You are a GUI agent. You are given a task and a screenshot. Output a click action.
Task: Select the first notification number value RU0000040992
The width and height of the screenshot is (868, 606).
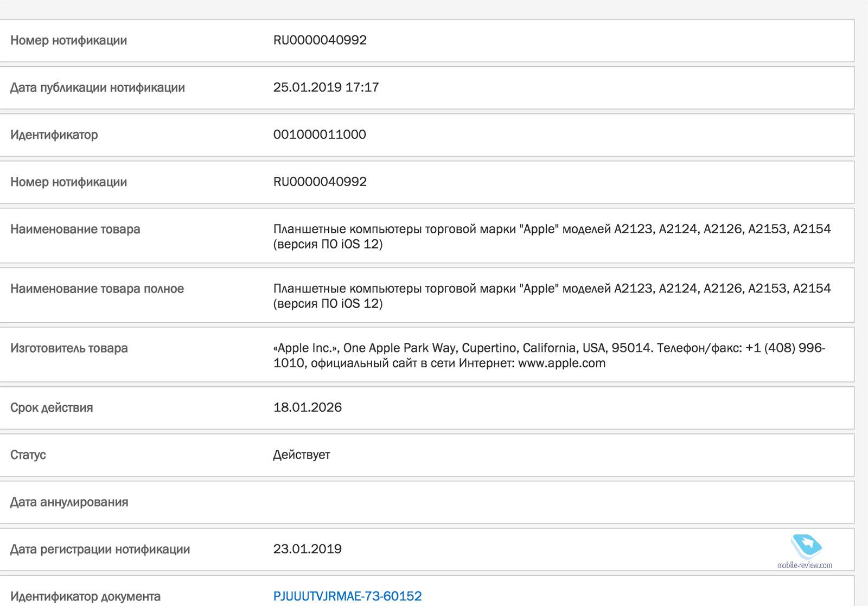[x=320, y=40]
